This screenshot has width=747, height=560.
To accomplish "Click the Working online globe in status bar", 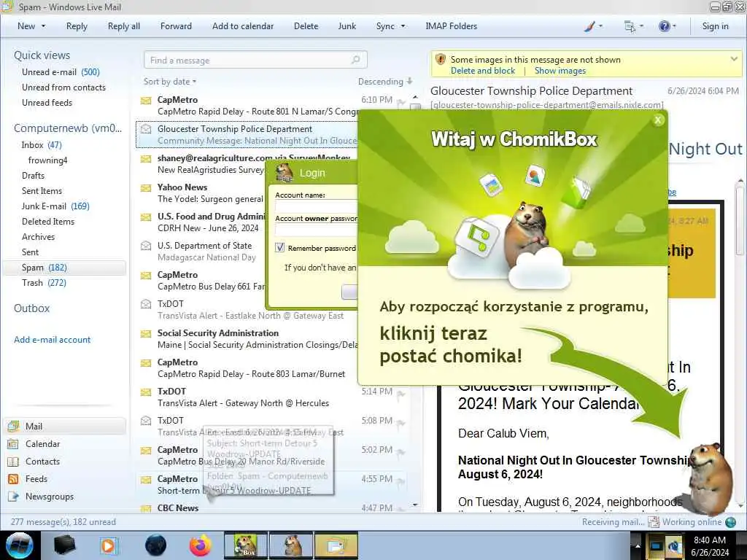I will (x=731, y=522).
